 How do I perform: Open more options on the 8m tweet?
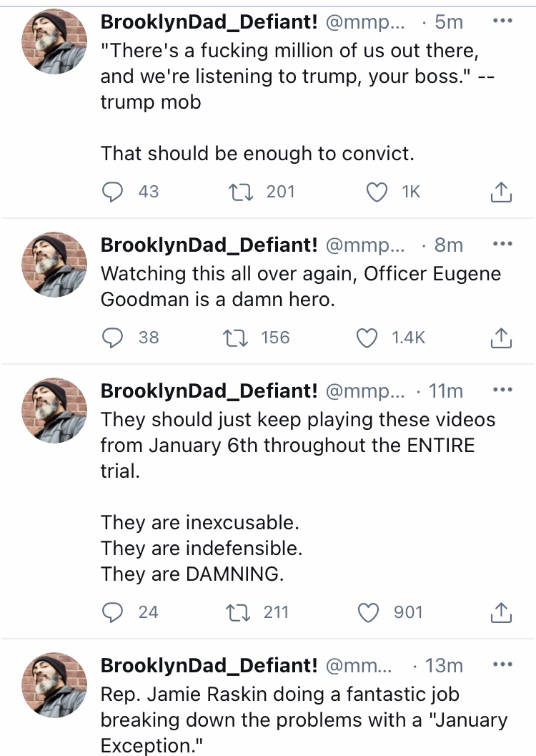[x=503, y=244]
